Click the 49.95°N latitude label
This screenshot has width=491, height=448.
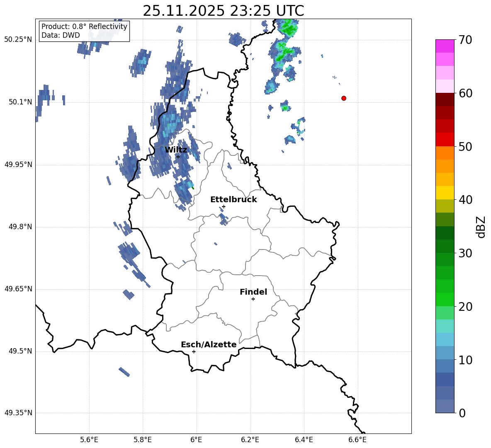(x=18, y=164)
